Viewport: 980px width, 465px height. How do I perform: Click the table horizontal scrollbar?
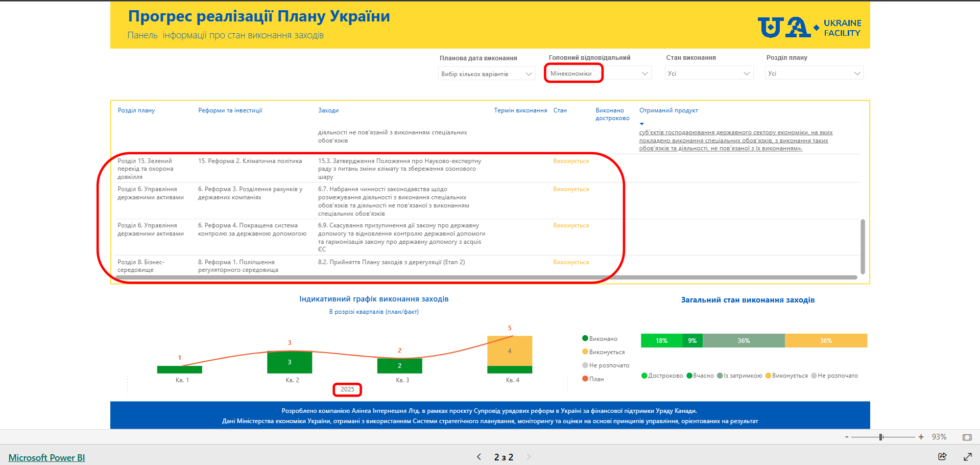[x=486, y=277]
